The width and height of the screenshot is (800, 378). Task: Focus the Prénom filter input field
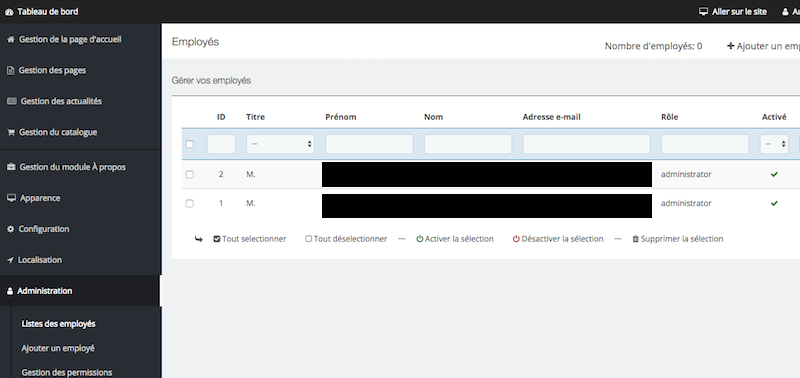369,144
